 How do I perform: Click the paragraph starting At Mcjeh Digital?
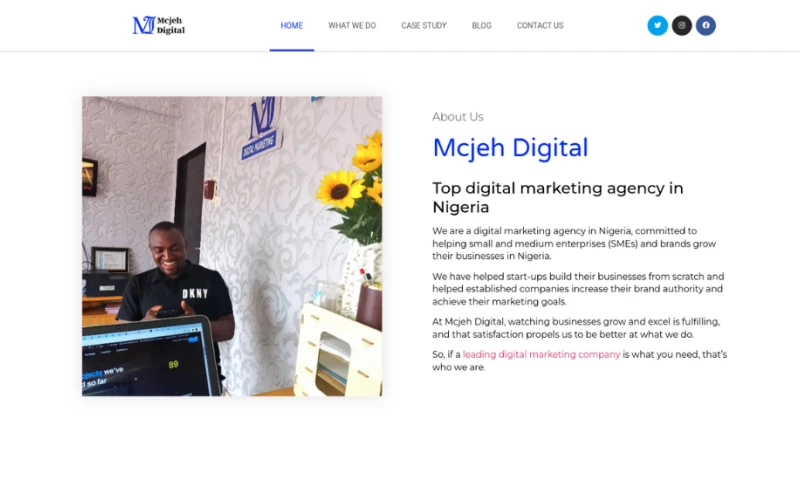pyautogui.click(x=576, y=328)
